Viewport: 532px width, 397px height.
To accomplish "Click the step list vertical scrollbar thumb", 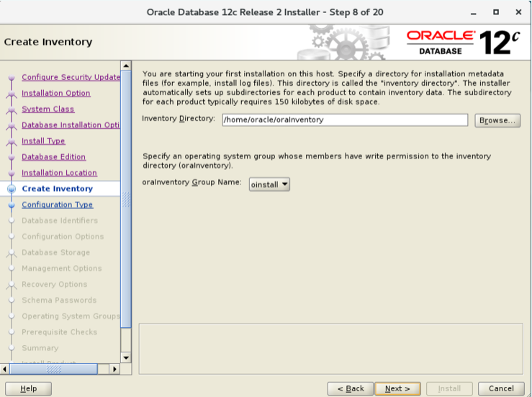I will pyautogui.click(x=126, y=199).
